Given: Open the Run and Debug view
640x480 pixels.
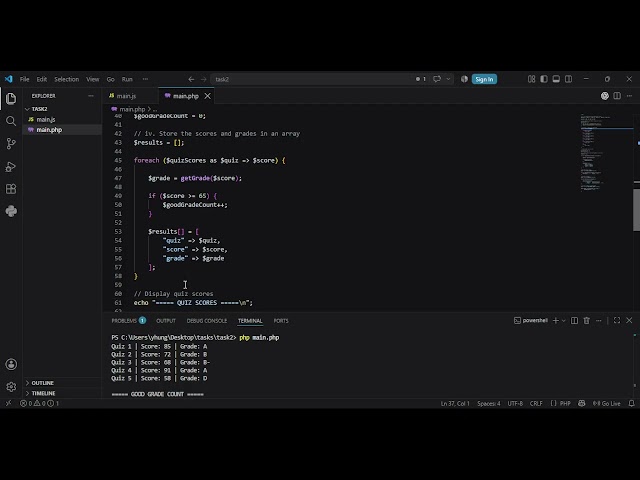Looking at the screenshot, I should tap(11, 167).
